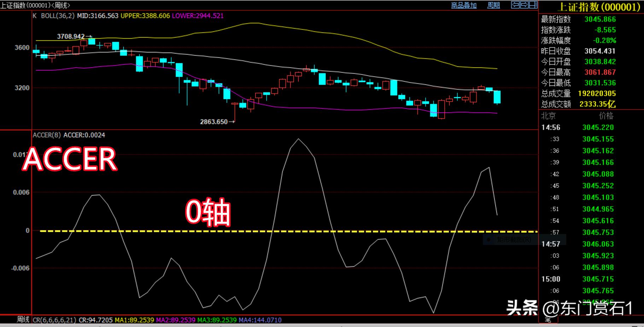Click the 北京 time column header
The image size is (644, 327).
pos(548,116)
